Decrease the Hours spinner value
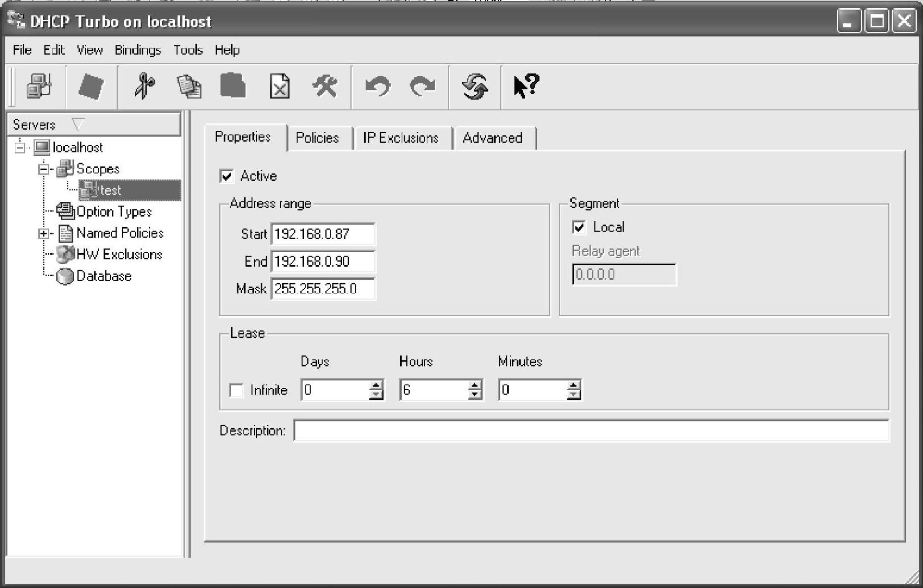This screenshot has height=588, width=923. 475,395
